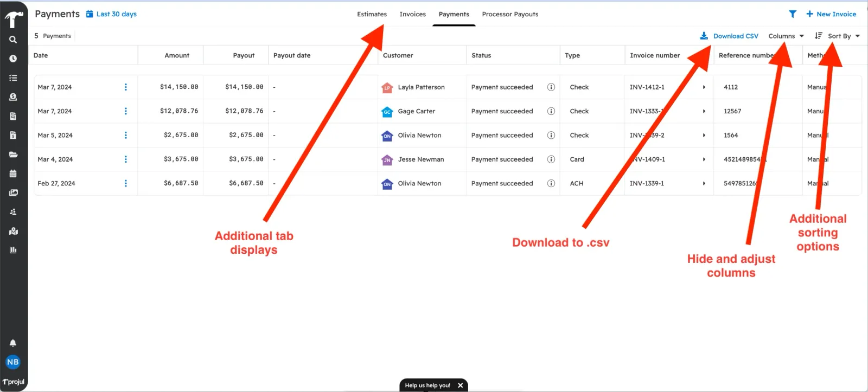Click the Payout date column header
The height and width of the screenshot is (392, 868).
pos(292,55)
